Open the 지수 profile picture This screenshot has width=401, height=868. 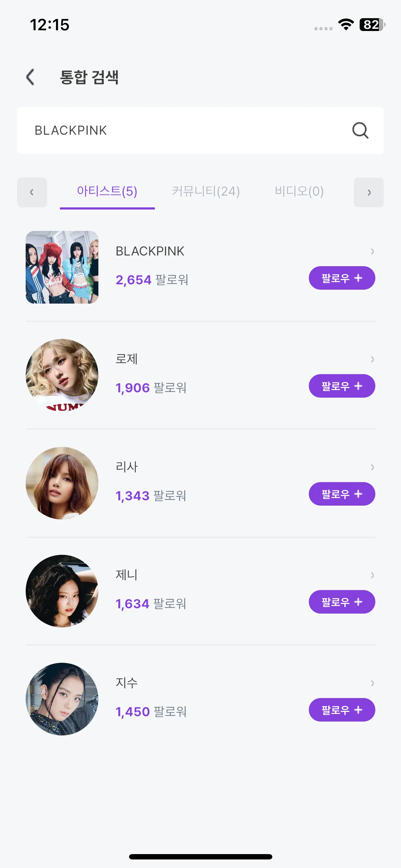pyautogui.click(x=62, y=699)
